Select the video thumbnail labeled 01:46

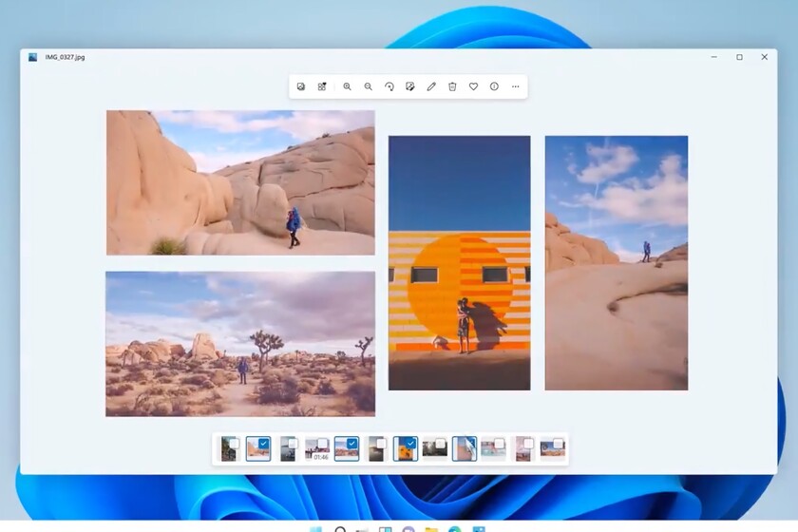pos(316,449)
